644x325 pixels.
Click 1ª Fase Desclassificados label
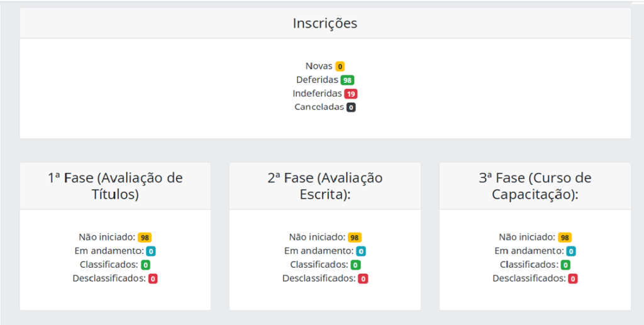tap(109, 278)
